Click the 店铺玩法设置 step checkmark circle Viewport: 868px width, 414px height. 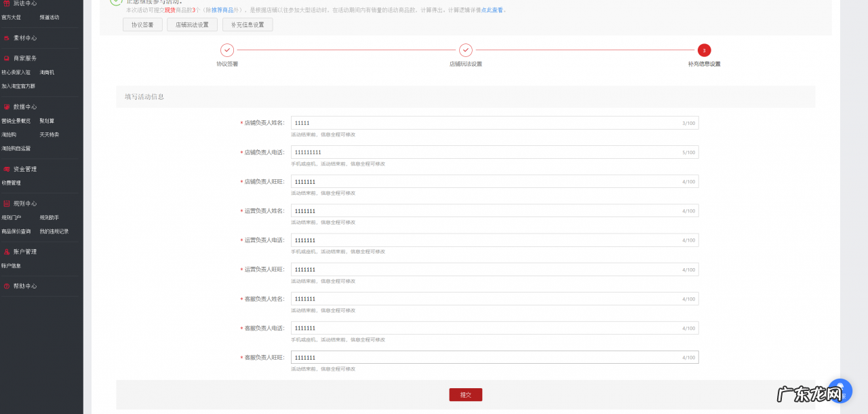[x=466, y=50]
